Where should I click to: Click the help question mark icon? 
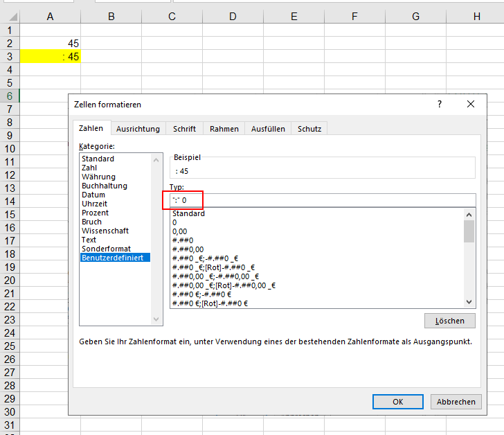[439, 104]
